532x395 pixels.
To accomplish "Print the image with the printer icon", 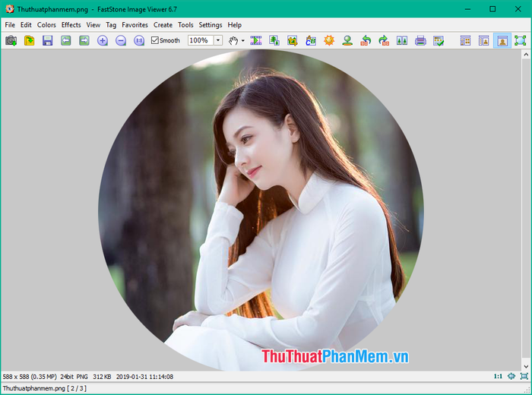I will [x=420, y=41].
